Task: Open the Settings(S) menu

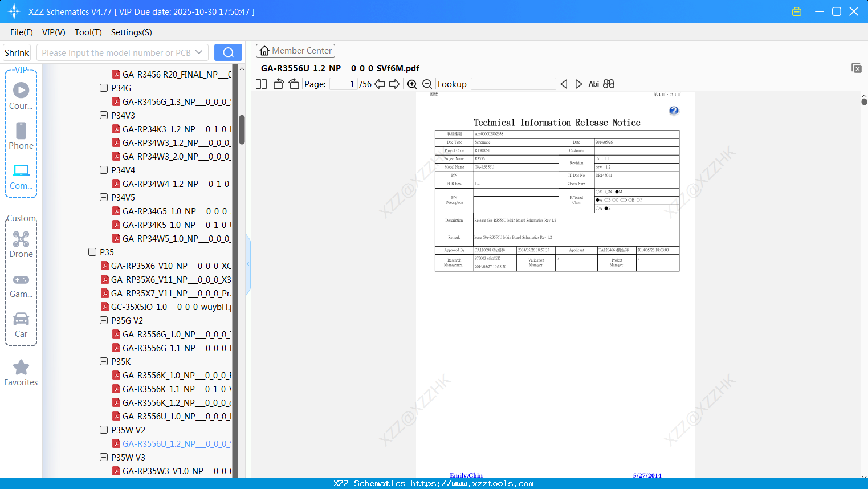Action: point(132,32)
